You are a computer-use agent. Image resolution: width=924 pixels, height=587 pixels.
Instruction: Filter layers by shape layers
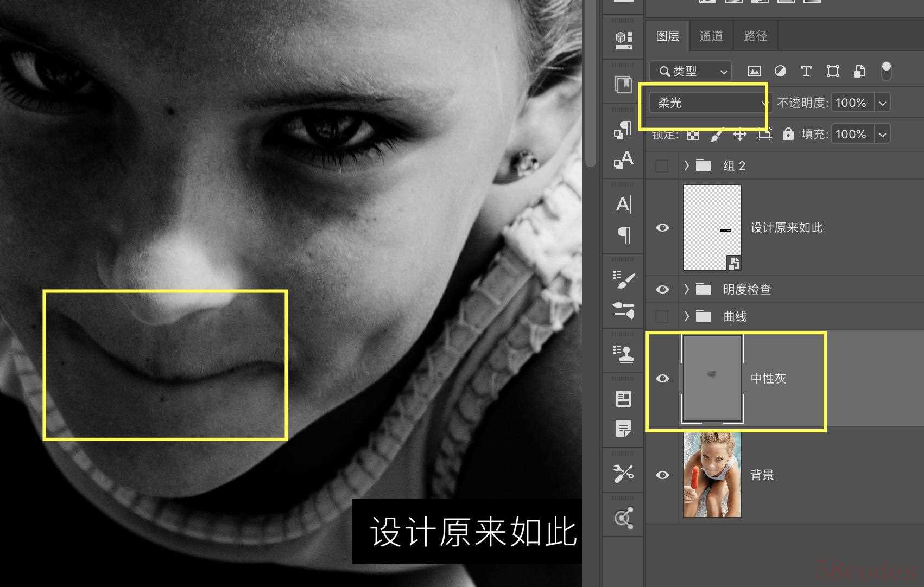tap(832, 71)
